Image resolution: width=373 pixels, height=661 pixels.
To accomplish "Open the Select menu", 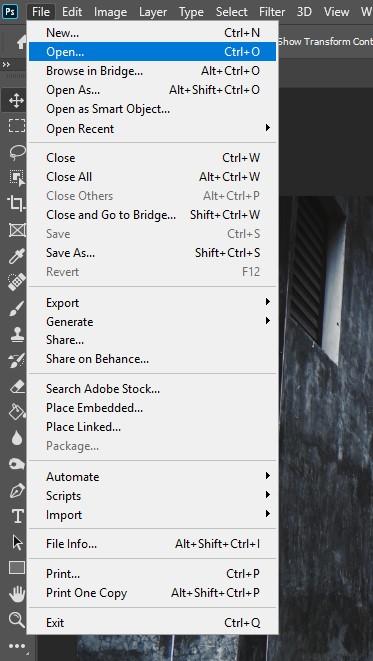I will [232, 12].
